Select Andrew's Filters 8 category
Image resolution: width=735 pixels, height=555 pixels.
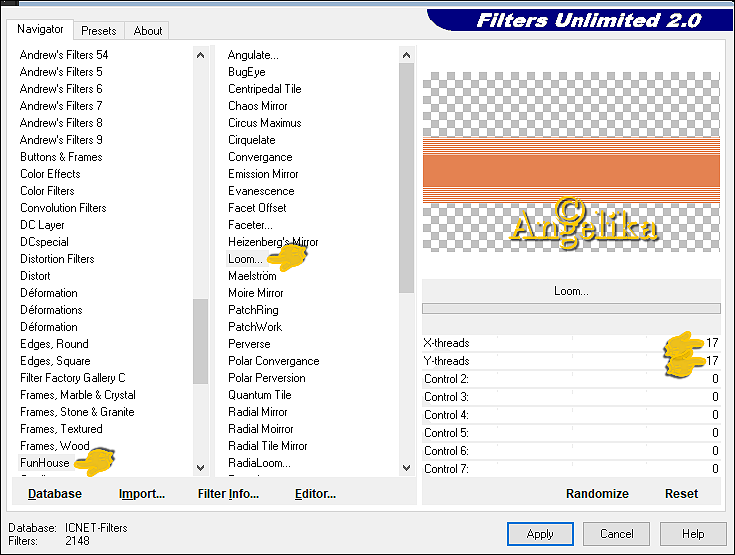61,123
